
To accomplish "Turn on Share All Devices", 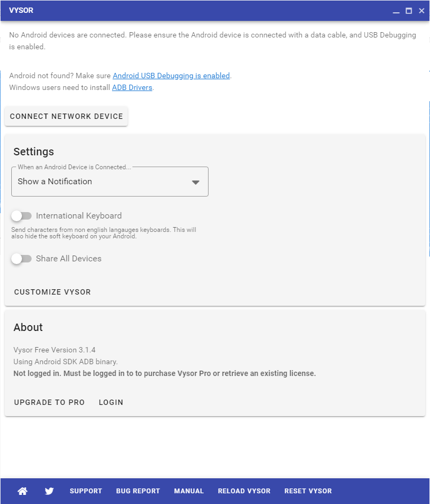I will 21,259.
